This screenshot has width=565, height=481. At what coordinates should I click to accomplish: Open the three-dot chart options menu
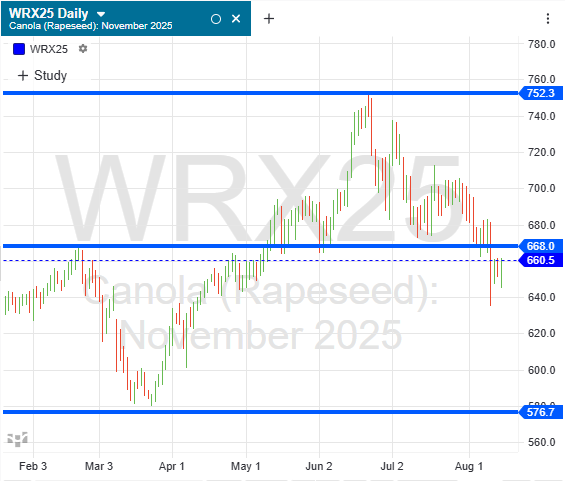(x=548, y=18)
